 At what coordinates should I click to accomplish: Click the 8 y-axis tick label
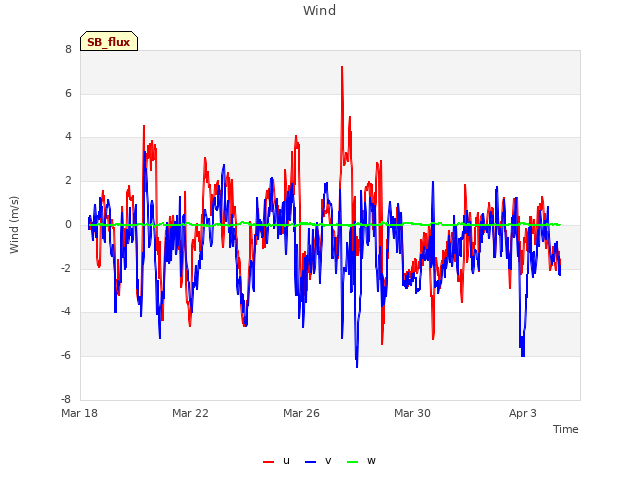point(68,50)
